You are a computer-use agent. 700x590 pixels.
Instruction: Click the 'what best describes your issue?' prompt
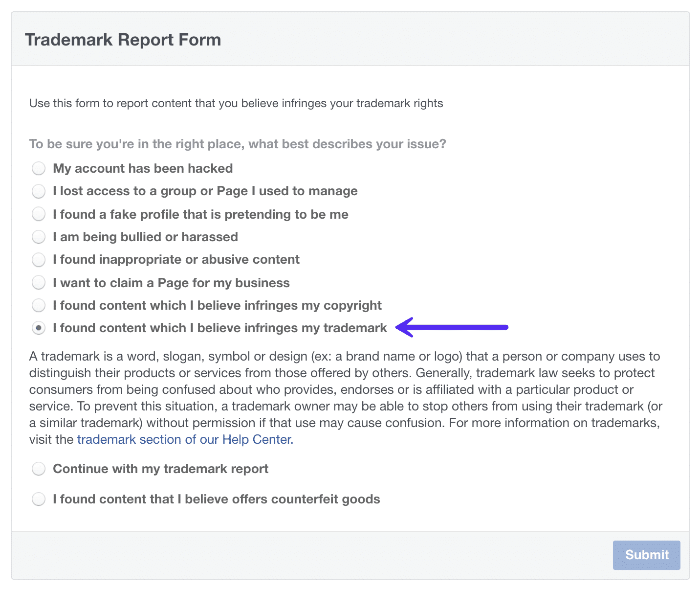[238, 144]
